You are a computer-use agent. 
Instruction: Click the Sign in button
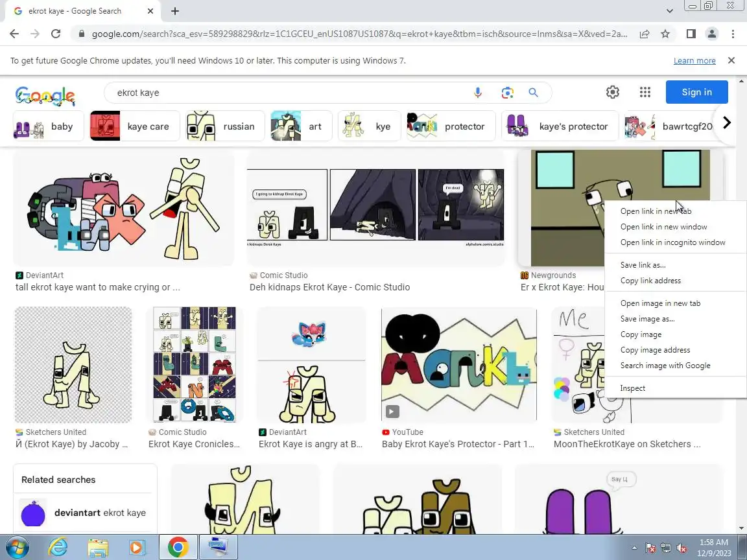[696, 92]
